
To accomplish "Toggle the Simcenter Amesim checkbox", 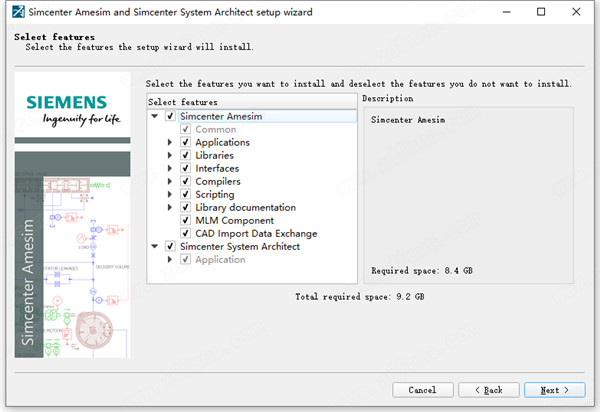I will click(x=170, y=116).
